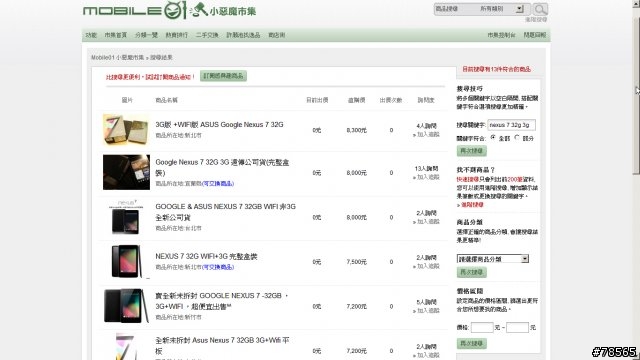Click red 進階搜尋 link in 找不到商品 section
640x360 pixels.
pos(472,205)
